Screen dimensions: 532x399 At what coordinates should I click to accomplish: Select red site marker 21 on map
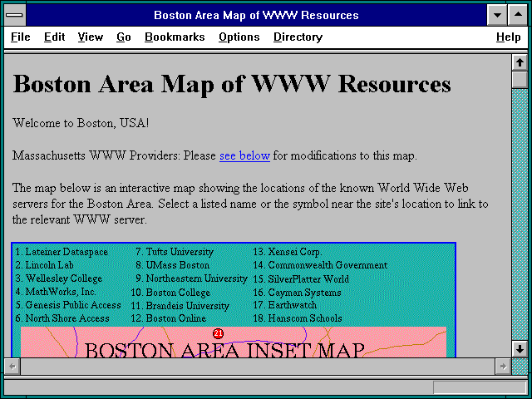click(x=218, y=333)
